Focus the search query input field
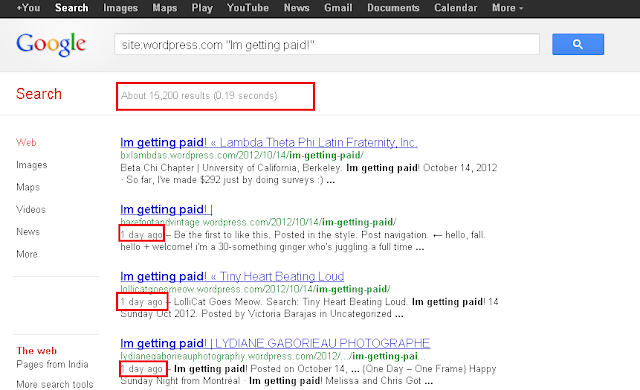The height and width of the screenshot is (390, 640). (x=327, y=44)
